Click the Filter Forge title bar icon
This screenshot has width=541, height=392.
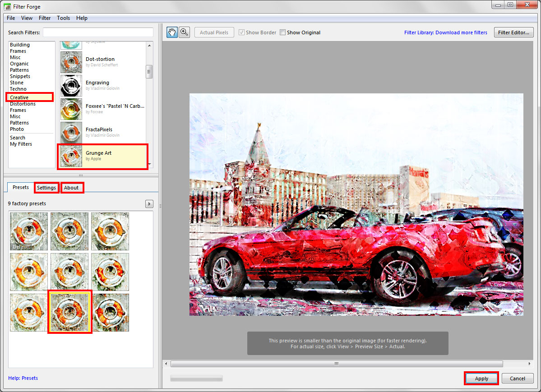[x=7, y=7]
